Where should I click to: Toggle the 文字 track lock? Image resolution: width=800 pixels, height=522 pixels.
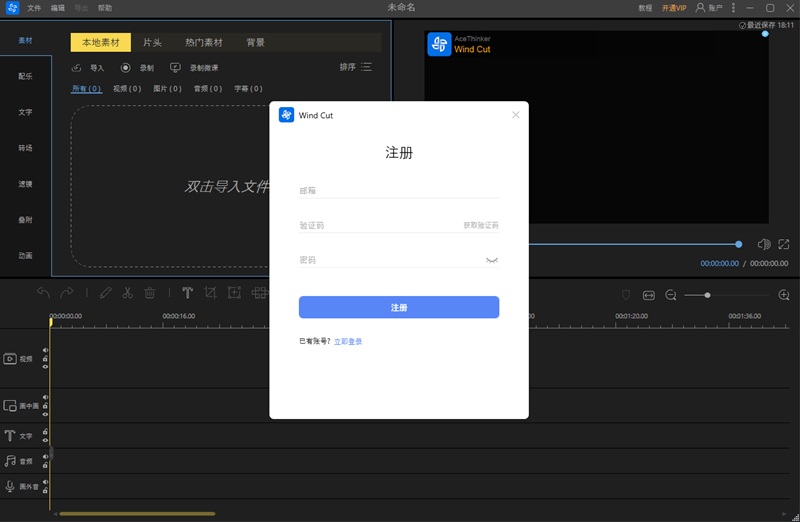[45, 432]
